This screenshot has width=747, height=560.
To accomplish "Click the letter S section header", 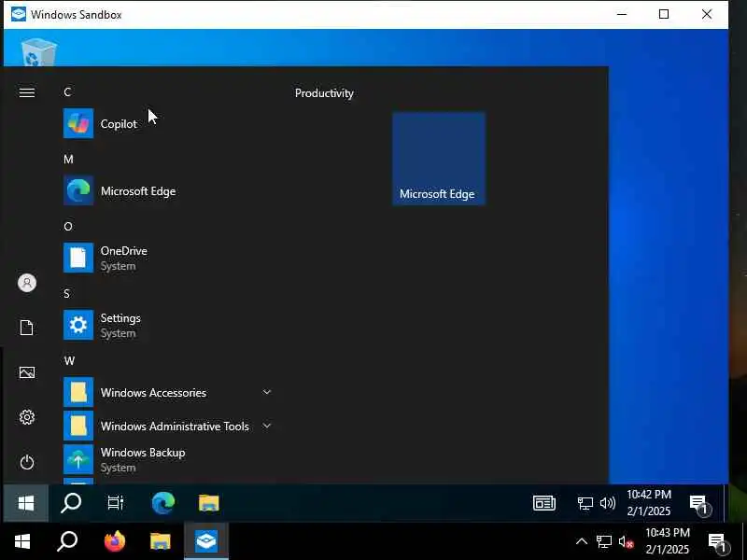I will click(67, 293).
